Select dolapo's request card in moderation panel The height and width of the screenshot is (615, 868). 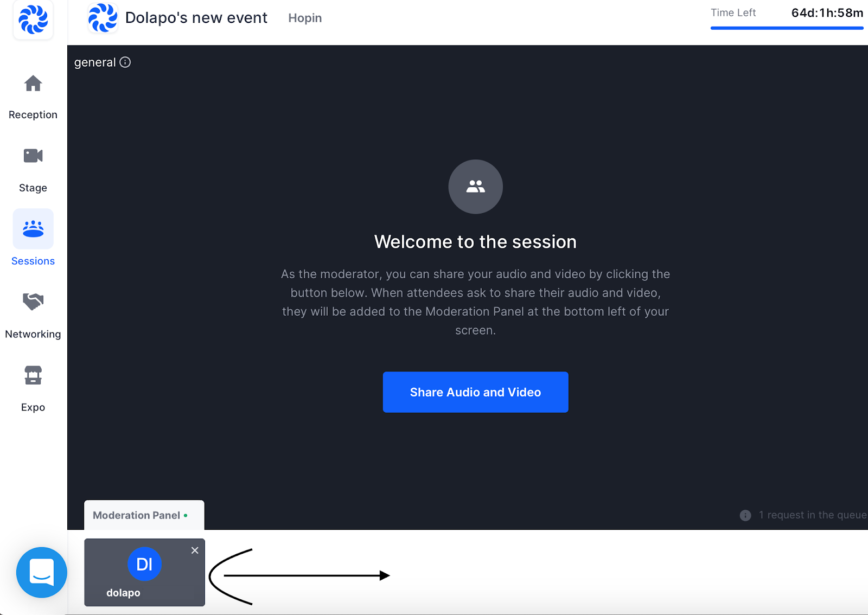pyautogui.click(x=144, y=572)
